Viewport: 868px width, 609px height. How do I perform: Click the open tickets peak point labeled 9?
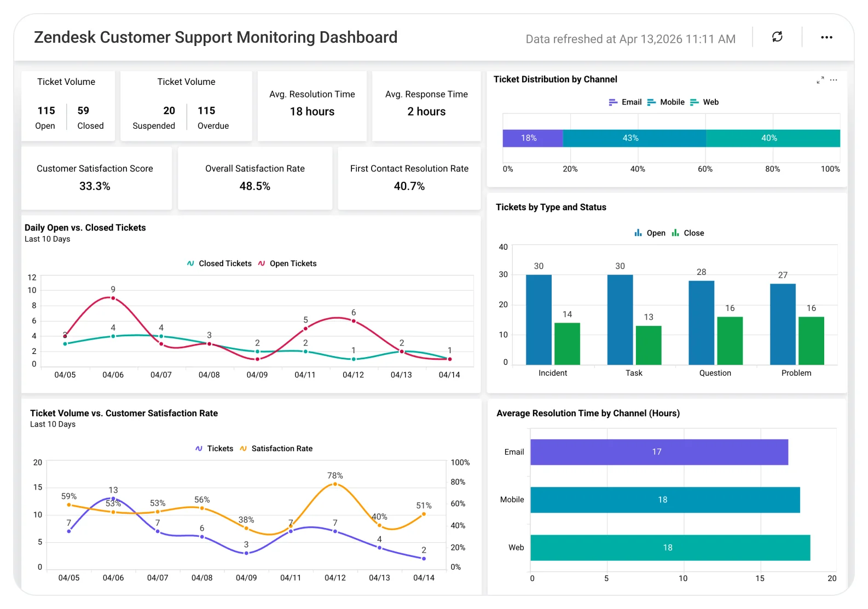pos(113,298)
